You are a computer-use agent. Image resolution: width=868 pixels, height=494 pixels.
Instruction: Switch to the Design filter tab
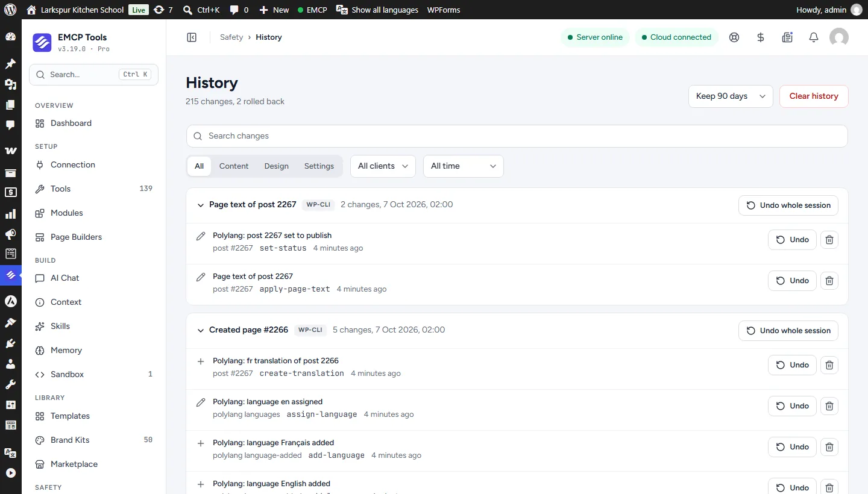tap(276, 166)
